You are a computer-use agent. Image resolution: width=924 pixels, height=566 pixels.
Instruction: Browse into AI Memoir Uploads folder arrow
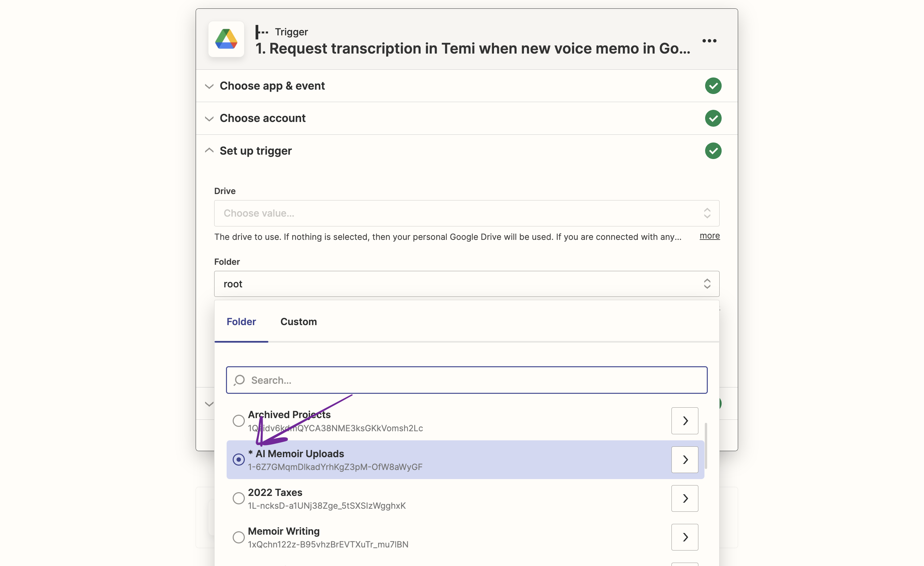(x=684, y=460)
